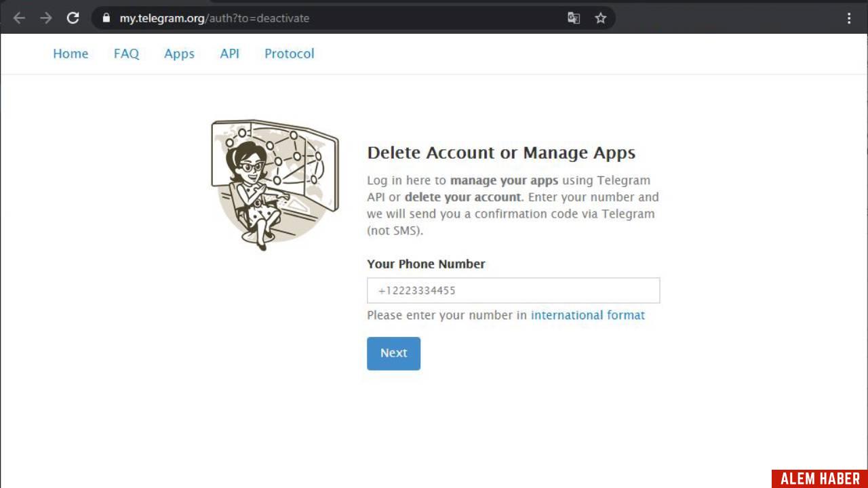Viewport: 868px width, 488px height.
Task: Go forward with the browser forward arrow
Action: [46, 18]
